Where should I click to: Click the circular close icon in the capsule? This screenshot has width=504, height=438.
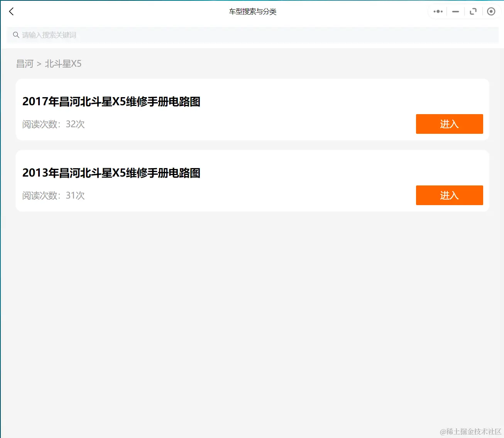[x=491, y=11]
